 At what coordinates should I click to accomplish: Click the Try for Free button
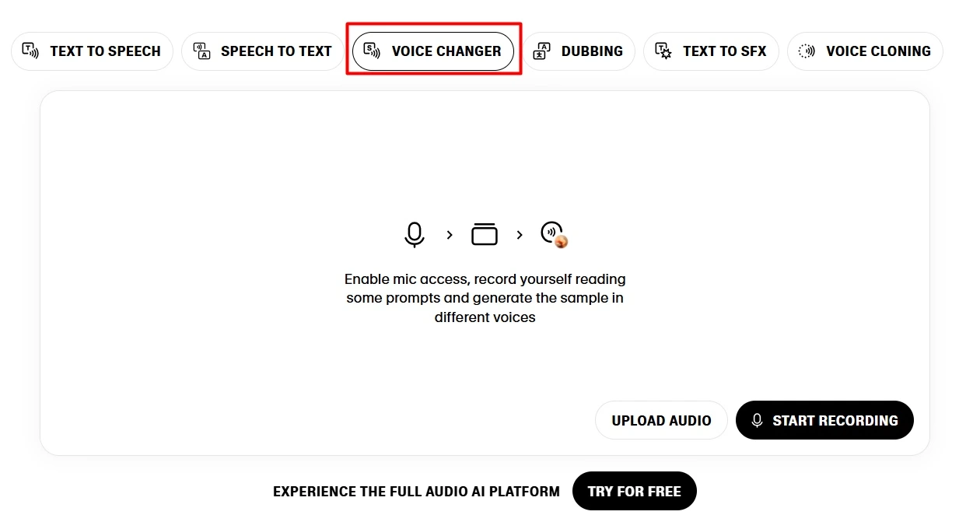(634, 492)
